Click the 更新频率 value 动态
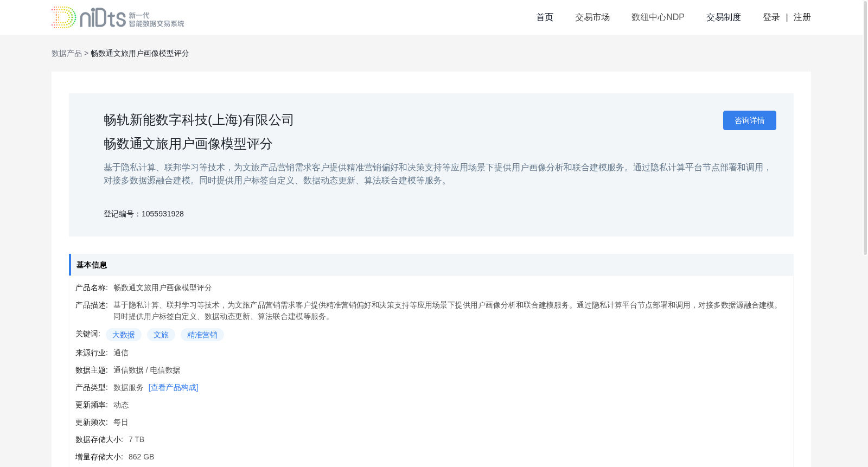The image size is (868, 467). click(x=121, y=405)
